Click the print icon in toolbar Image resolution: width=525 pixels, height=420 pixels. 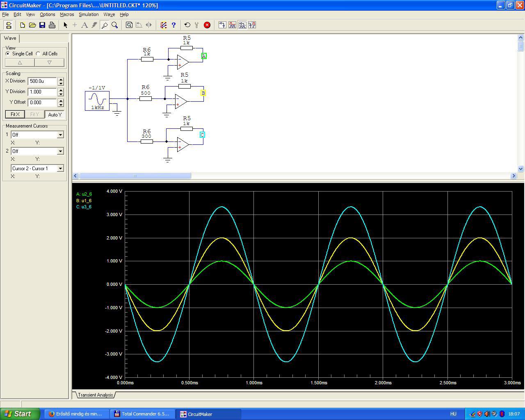52,25
